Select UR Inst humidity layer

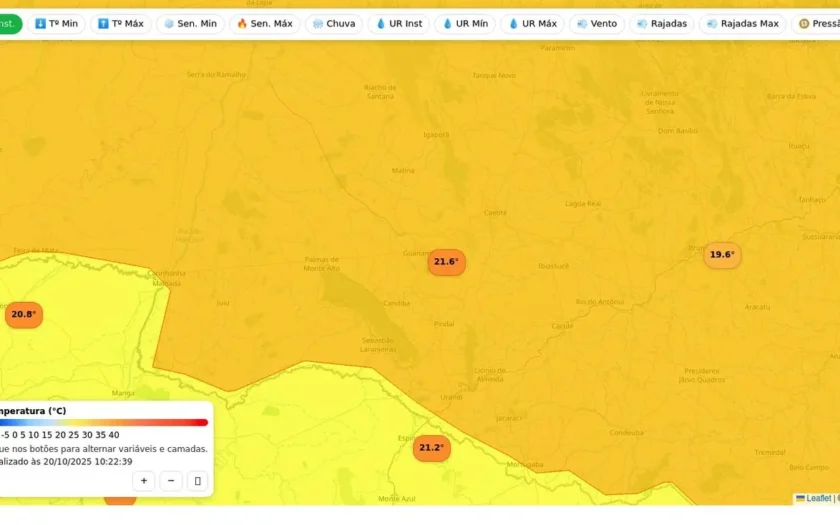click(x=399, y=24)
